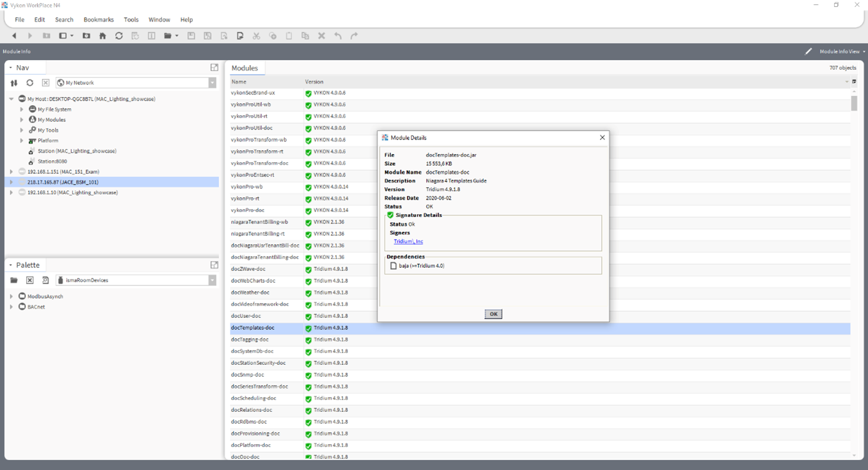The width and height of the screenshot is (868, 470).
Task: Click the pencil icon near Module Info View
Action: tap(809, 51)
